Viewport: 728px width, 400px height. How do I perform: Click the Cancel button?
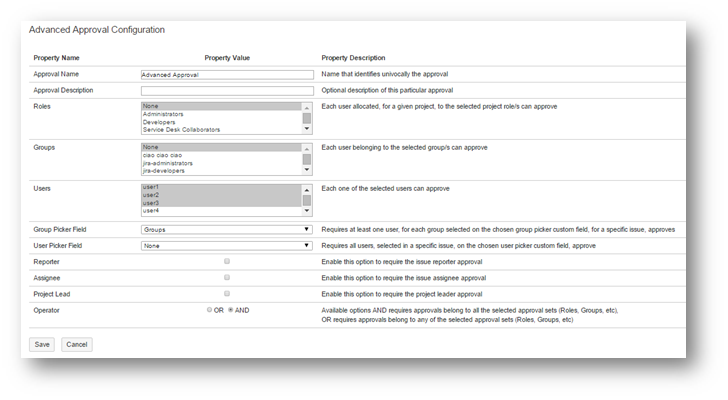click(77, 344)
